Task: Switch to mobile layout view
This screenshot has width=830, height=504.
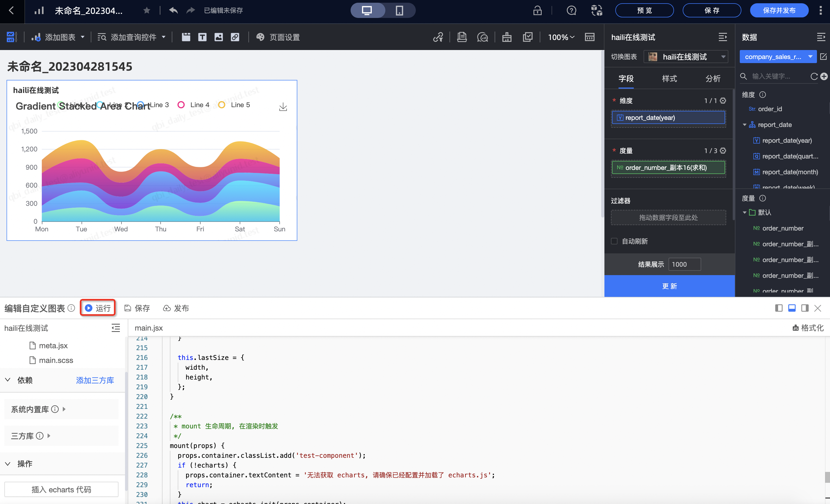Action: tap(399, 10)
